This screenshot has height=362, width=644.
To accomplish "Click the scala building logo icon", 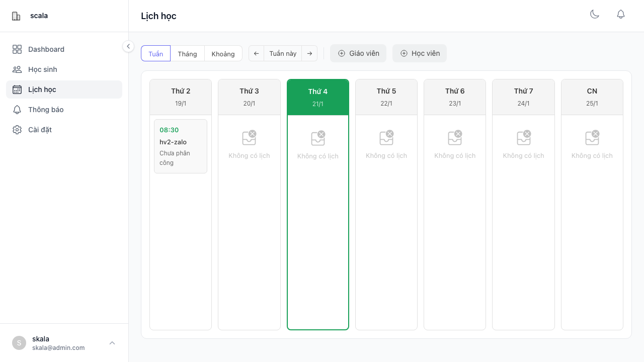I will (x=16, y=16).
